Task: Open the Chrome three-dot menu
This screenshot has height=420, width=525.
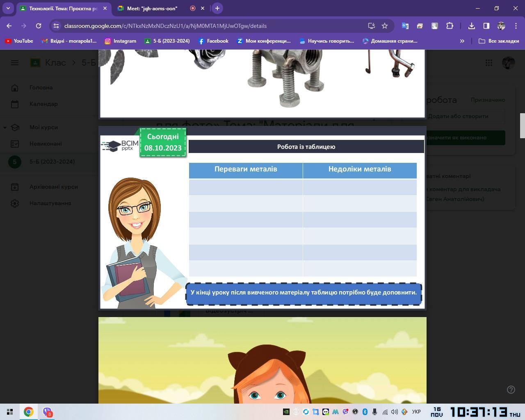Action: coord(516,26)
